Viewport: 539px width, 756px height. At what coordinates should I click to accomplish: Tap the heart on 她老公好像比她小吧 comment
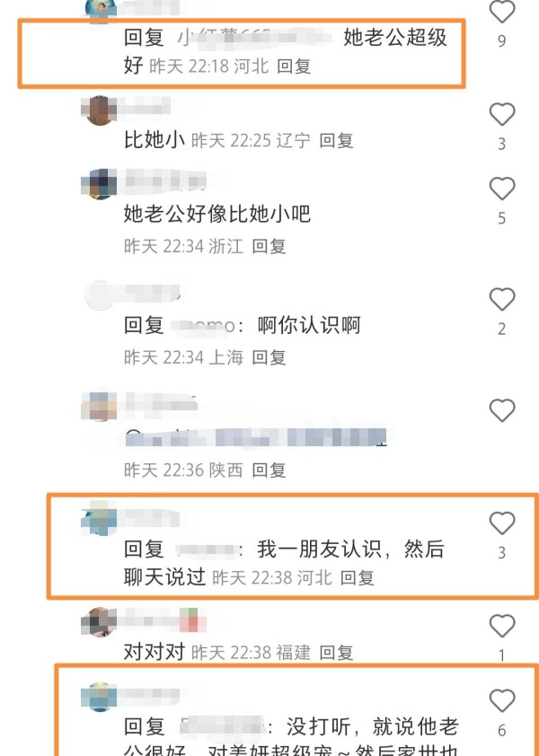502,189
